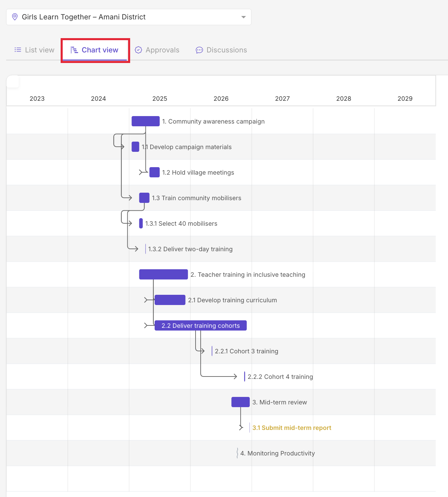Select the Develop training curriculum bar
The height and width of the screenshot is (497, 448).
click(x=170, y=300)
